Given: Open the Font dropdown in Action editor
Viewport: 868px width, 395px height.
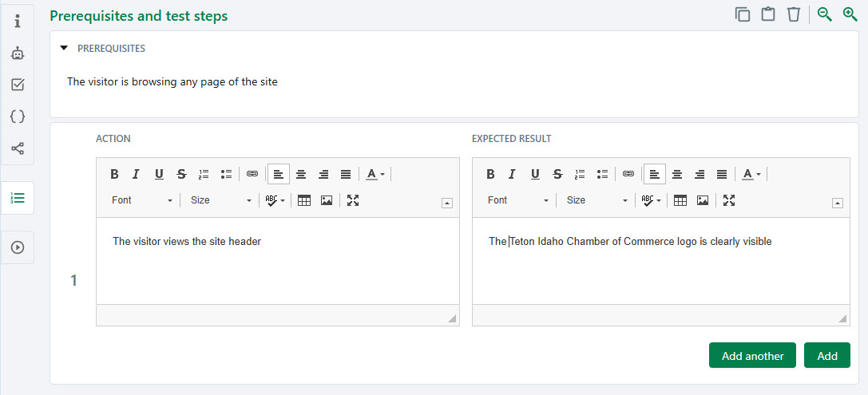Looking at the screenshot, I should coord(141,200).
